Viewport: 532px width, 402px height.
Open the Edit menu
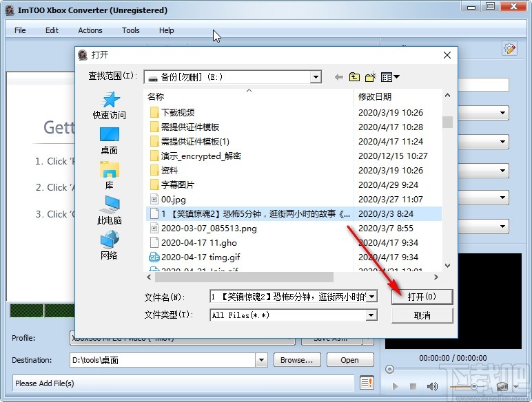coord(52,30)
